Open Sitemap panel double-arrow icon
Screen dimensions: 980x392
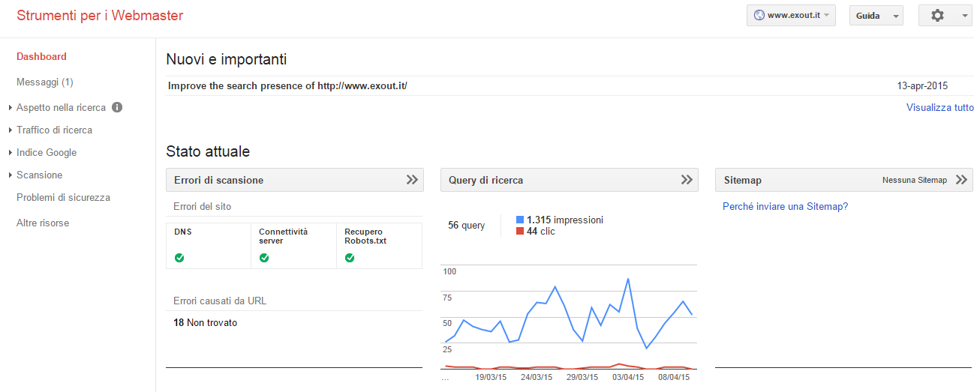[960, 180]
